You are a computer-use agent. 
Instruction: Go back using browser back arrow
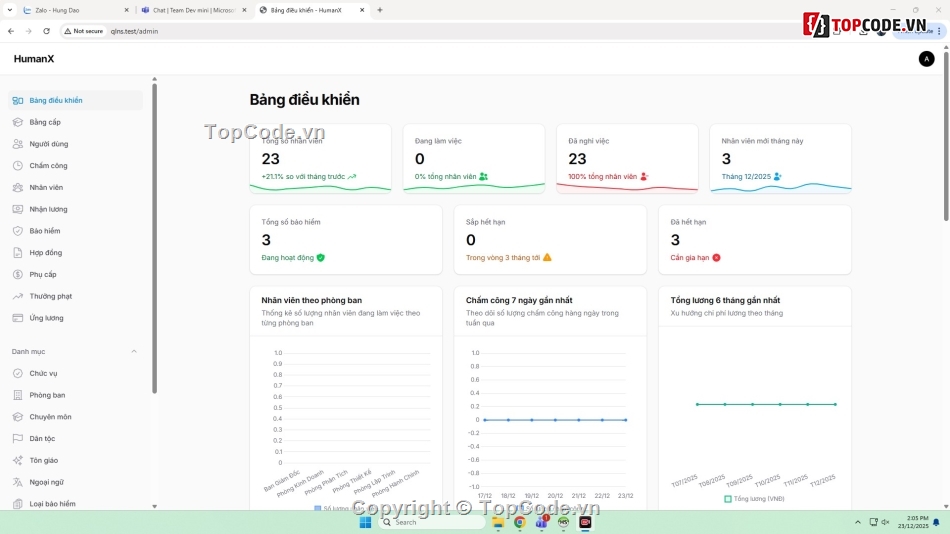[x=11, y=31]
